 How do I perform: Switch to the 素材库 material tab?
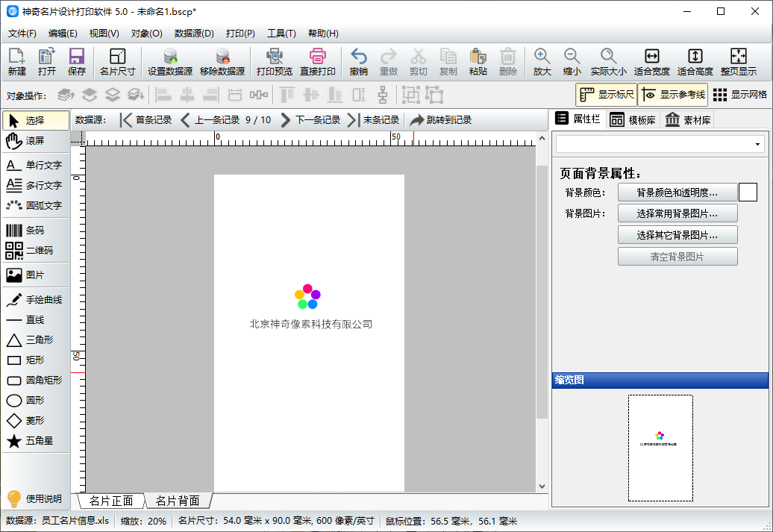[x=688, y=120]
